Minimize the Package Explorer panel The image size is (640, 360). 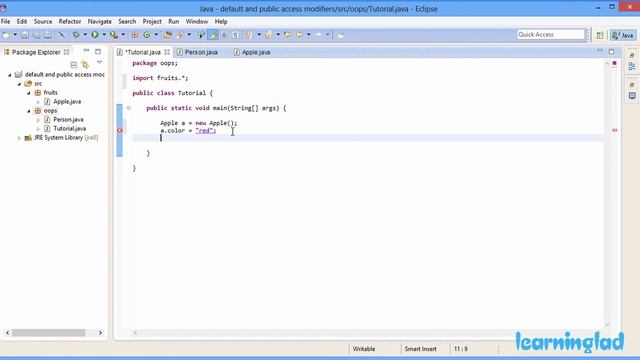86,51
